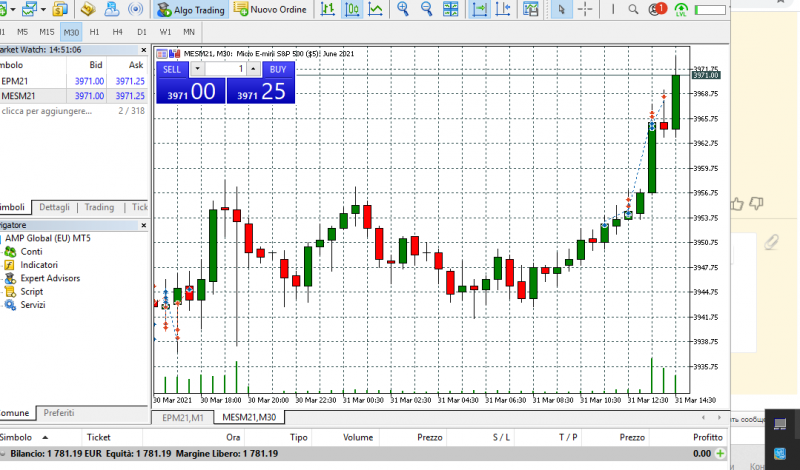Screen dimensions: 800x470
Task: Click the 3971 25 buy price tile
Action: (x=261, y=91)
